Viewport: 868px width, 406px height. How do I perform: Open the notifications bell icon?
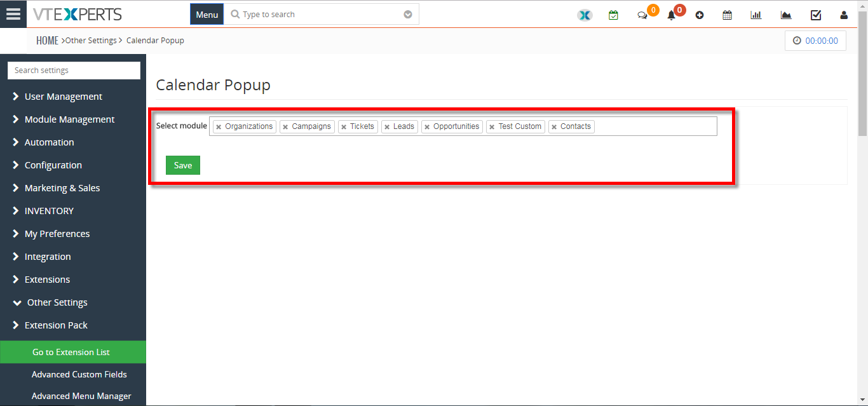coord(671,15)
